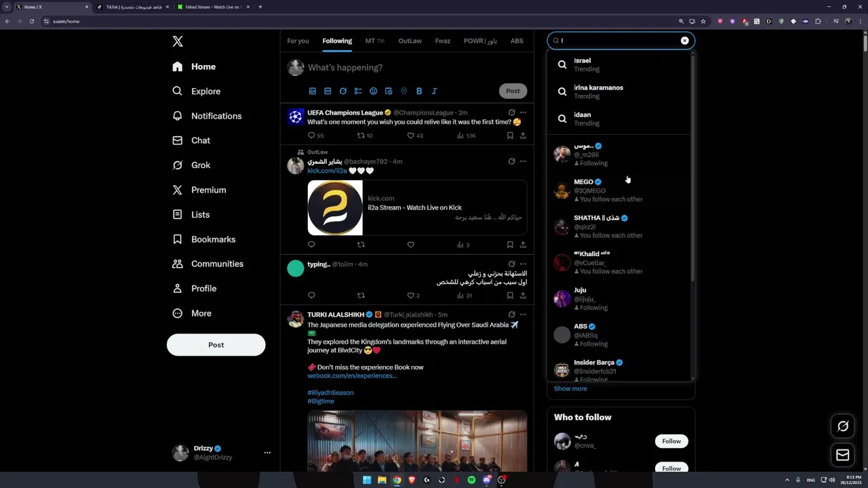Open Notifications
868x488 pixels.
pyautogui.click(x=207, y=116)
